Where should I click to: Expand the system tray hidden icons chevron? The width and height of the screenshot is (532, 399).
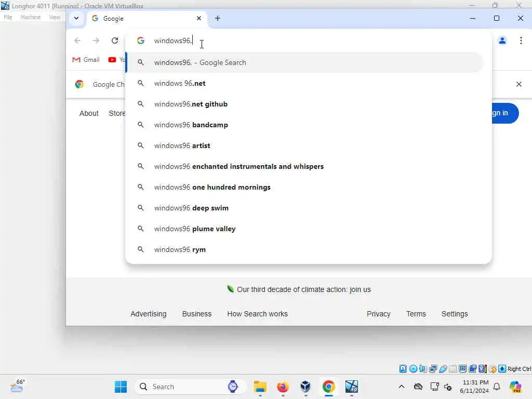click(x=402, y=387)
